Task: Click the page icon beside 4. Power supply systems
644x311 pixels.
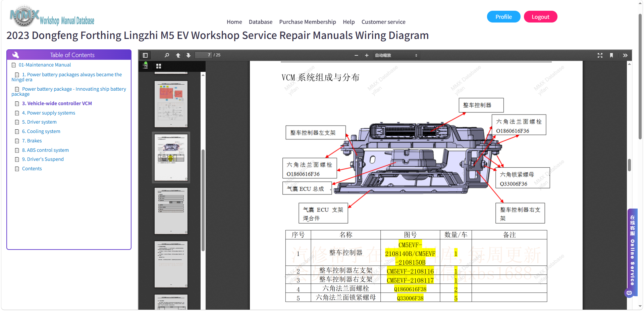Action: pos(17,113)
